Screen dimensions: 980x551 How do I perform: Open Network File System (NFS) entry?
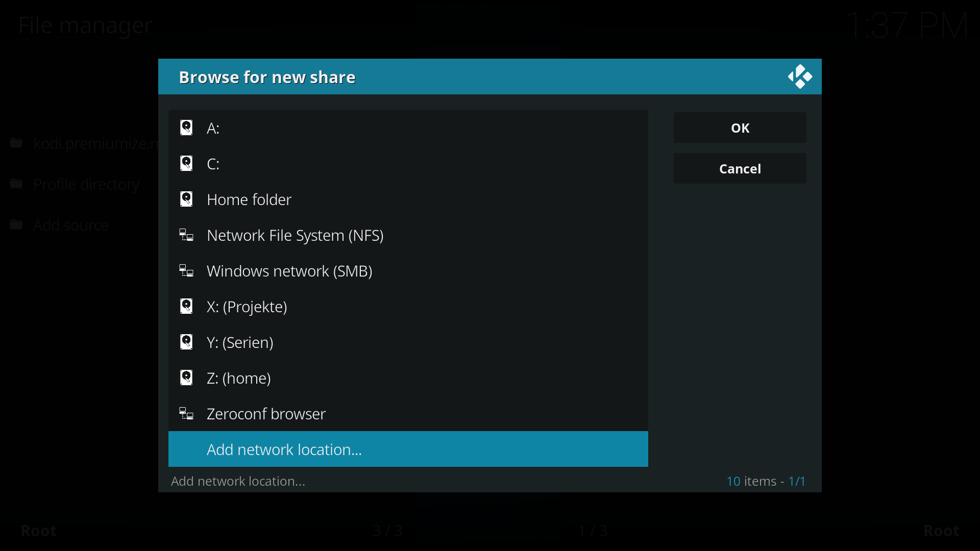[408, 235]
